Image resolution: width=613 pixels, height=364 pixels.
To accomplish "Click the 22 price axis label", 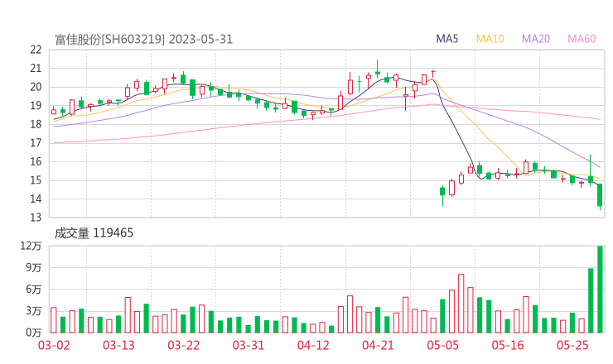I will pos(36,50).
